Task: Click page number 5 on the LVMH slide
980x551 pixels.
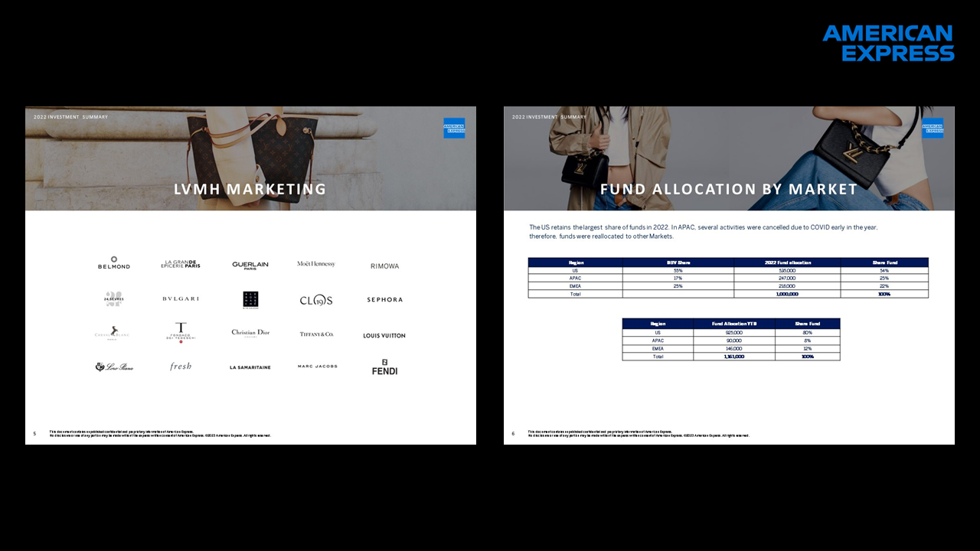Action: pos(34,434)
